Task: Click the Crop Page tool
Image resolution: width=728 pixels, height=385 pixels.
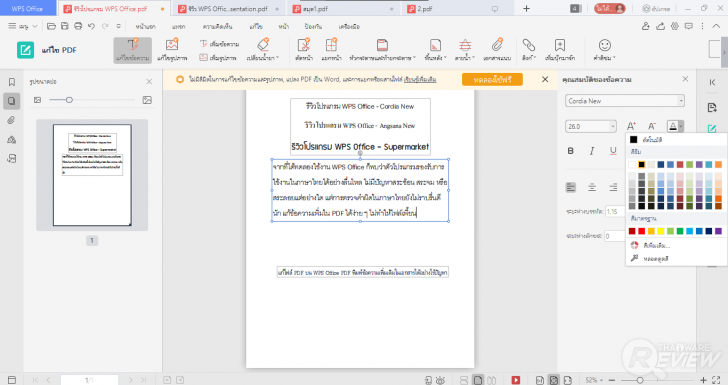Action: (x=304, y=50)
